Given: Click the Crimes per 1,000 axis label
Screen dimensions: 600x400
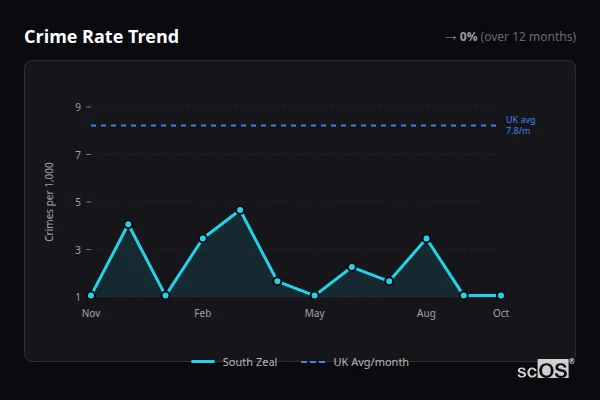Looking at the screenshot, I should (49, 202).
